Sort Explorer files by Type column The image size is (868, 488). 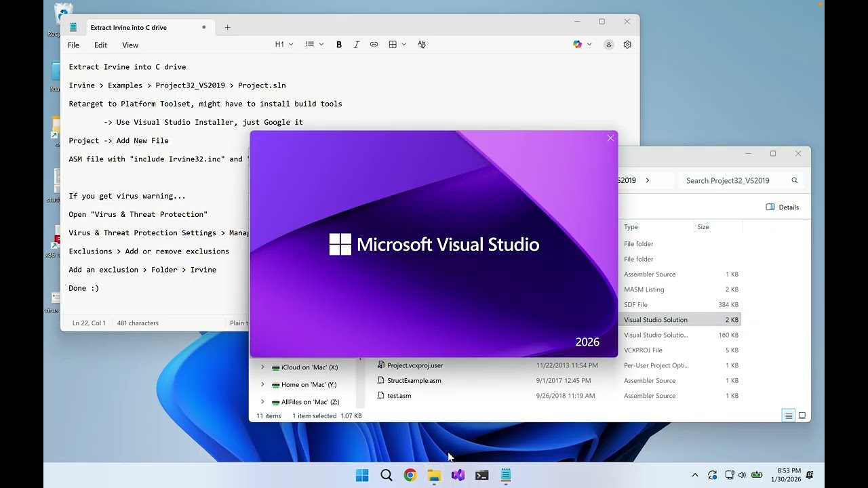631,227
